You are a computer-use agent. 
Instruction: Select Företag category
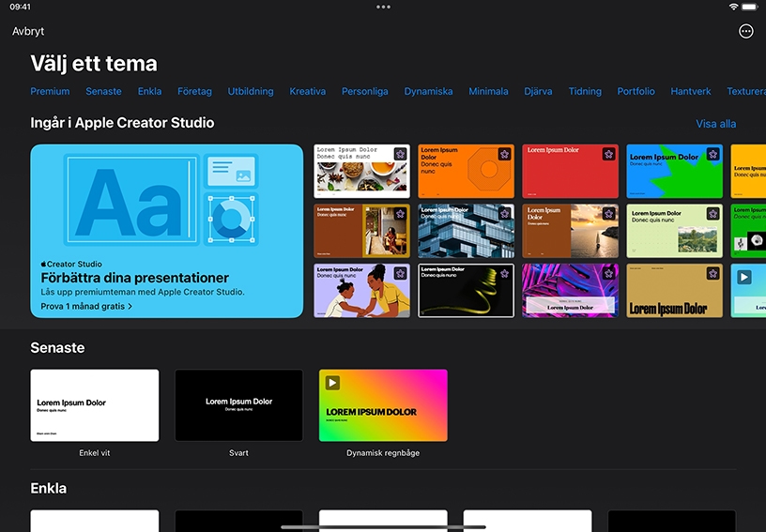[x=194, y=91]
